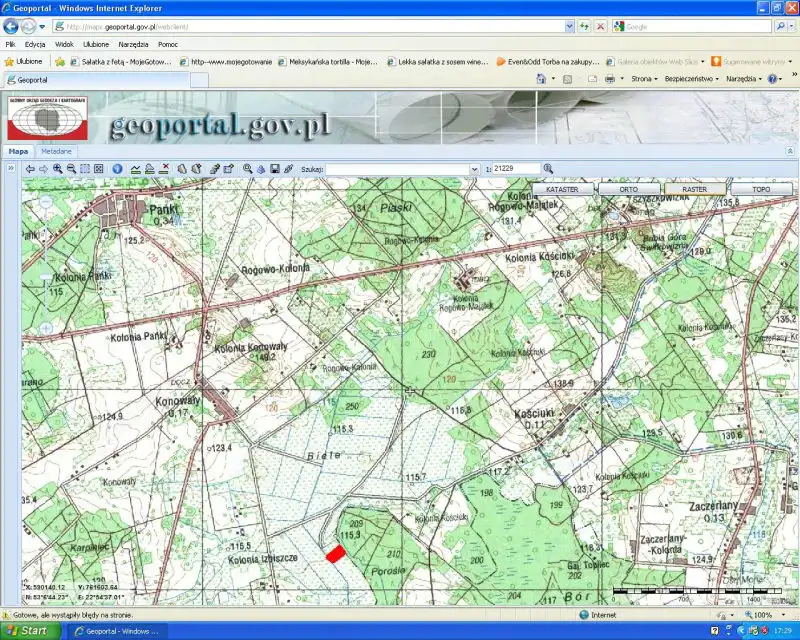This screenshot has width=800, height=640.
Task: Open the Meksykańska tortilla favorite link
Action: (x=328, y=62)
